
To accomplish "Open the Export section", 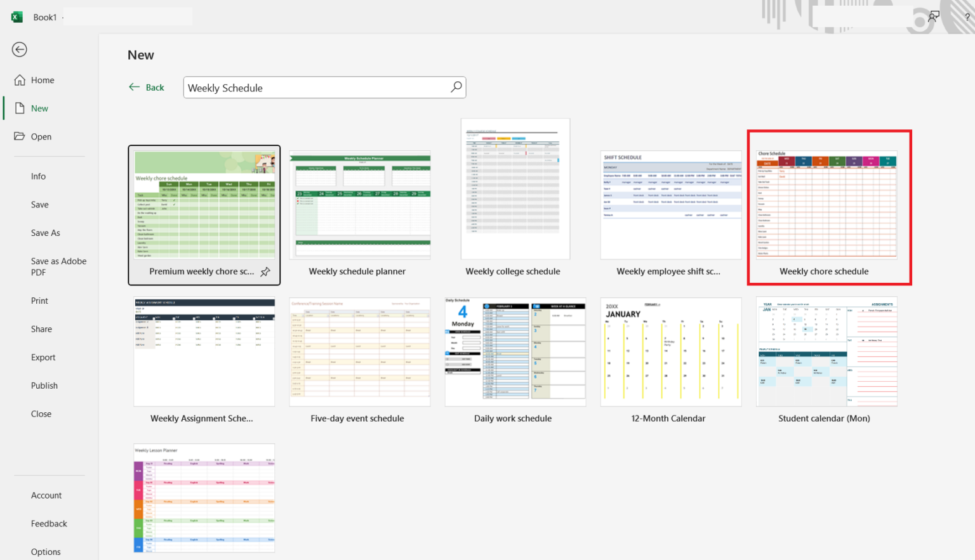I will [43, 357].
